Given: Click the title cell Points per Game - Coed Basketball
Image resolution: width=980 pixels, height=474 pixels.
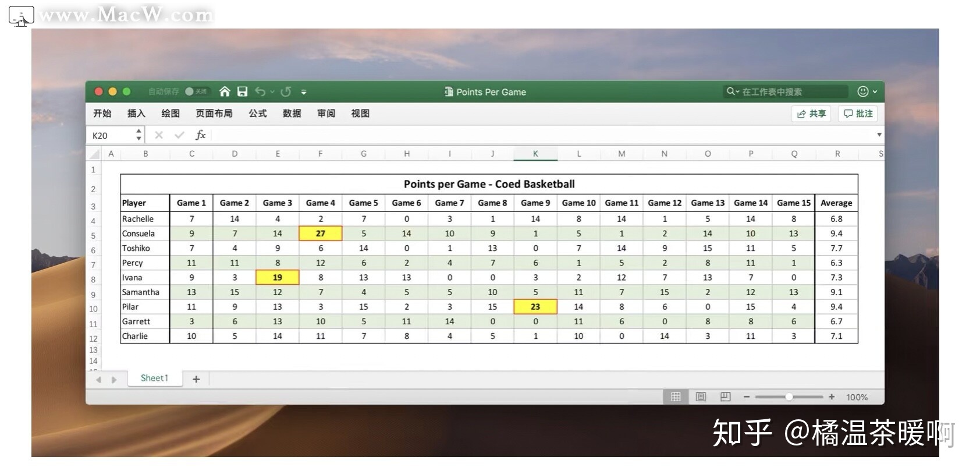Looking at the screenshot, I should (x=489, y=184).
